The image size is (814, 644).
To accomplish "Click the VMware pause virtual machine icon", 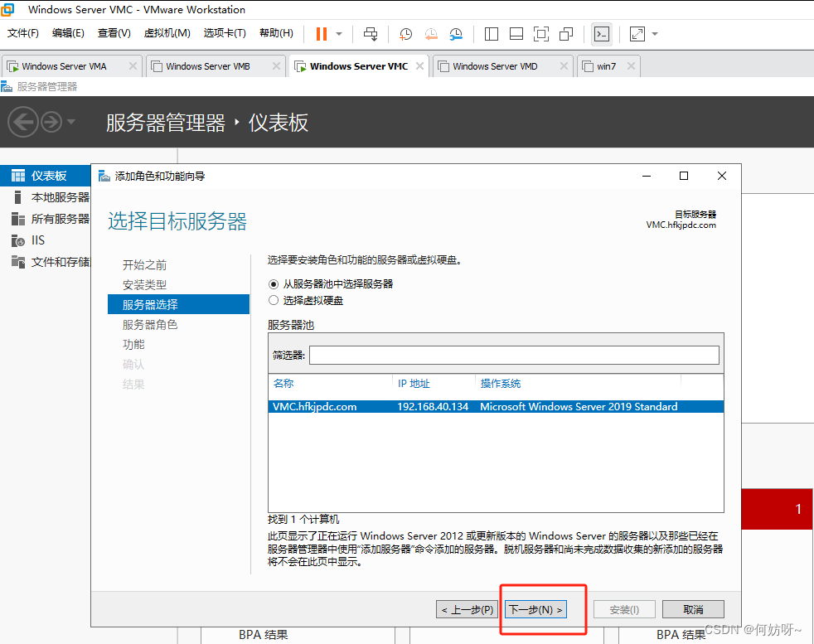I will pyautogui.click(x=321, y=34).
